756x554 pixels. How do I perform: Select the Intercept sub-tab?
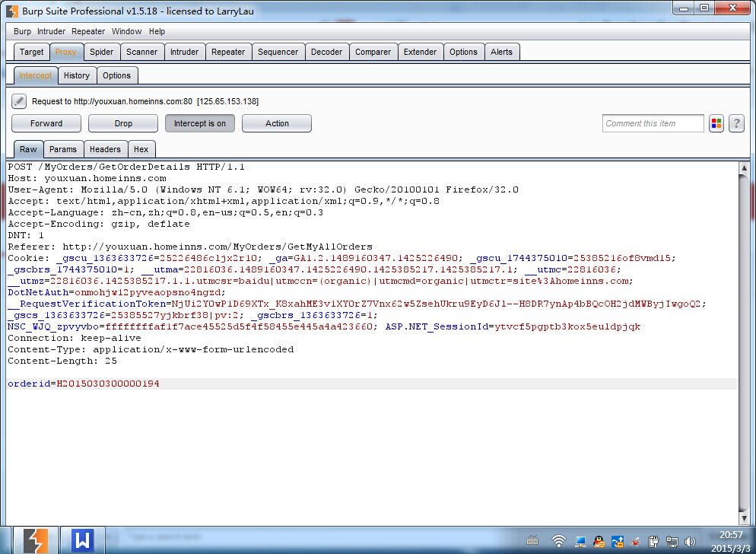(36, 76)
